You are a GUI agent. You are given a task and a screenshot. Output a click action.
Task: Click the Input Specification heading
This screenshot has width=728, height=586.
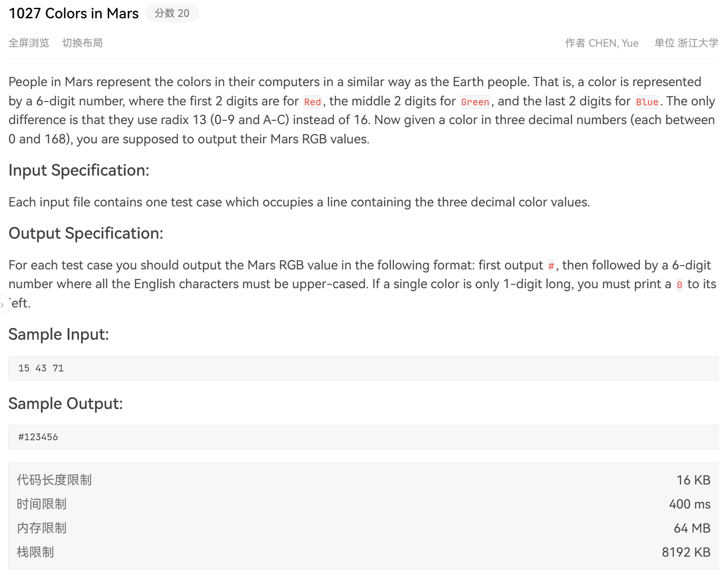click(79, 170)
